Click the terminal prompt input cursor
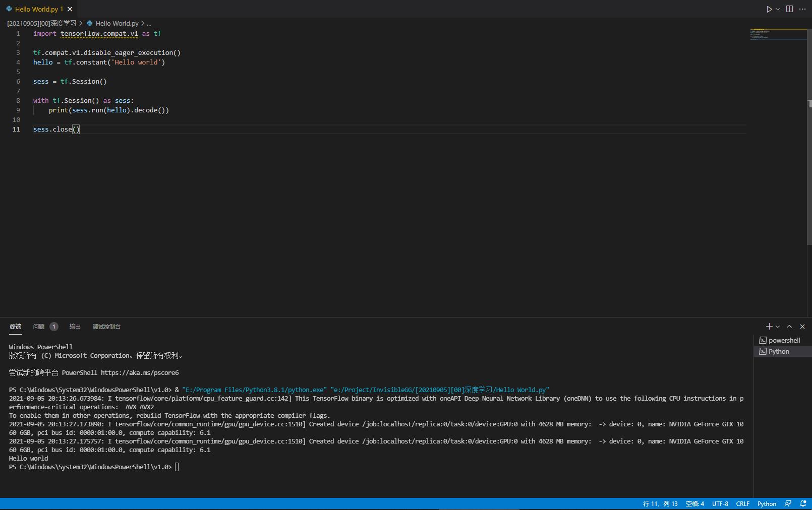The width and height of the screenshot is (812, 510). coord(177,467)
